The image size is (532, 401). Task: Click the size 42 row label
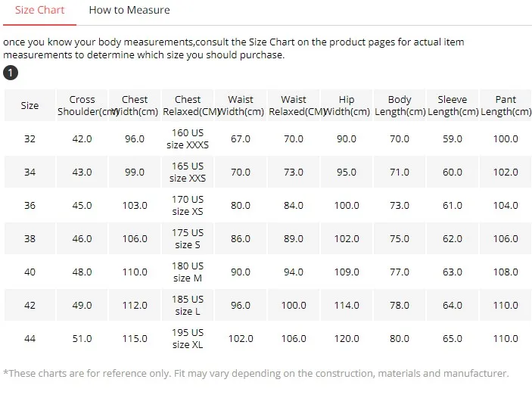pos(30,305)
